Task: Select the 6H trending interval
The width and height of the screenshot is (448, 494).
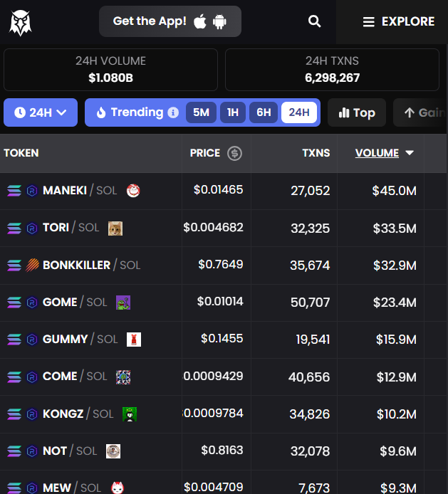Action: click(x=264, y=112)
